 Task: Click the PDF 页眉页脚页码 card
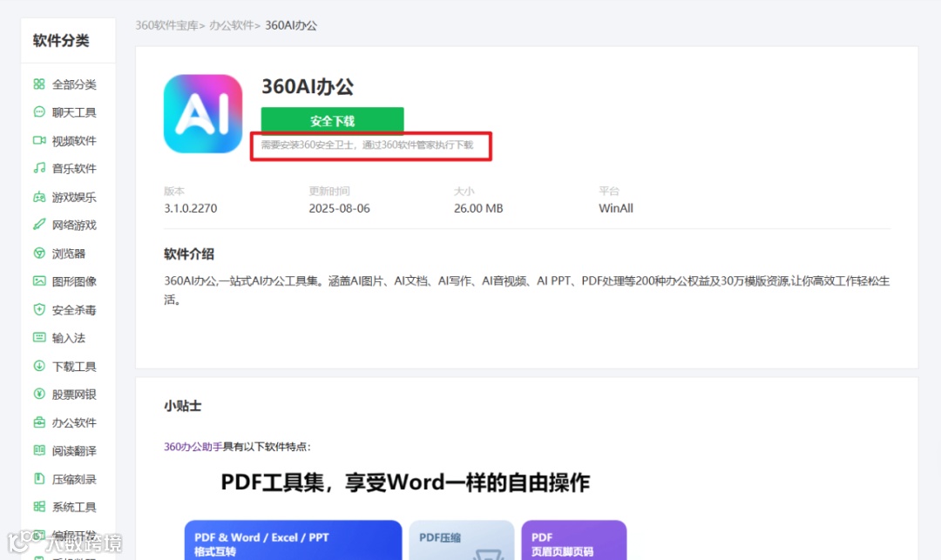point(573,540)
